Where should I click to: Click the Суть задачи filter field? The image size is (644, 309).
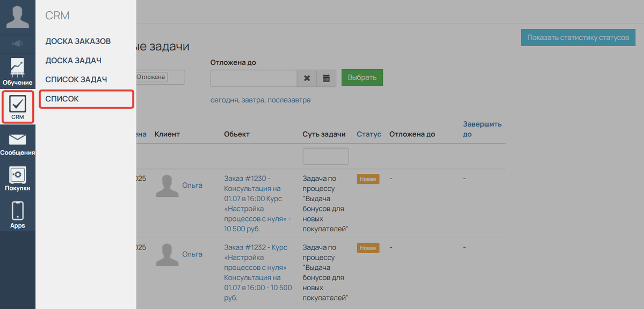pyautogui.click(x=325, y=156)
